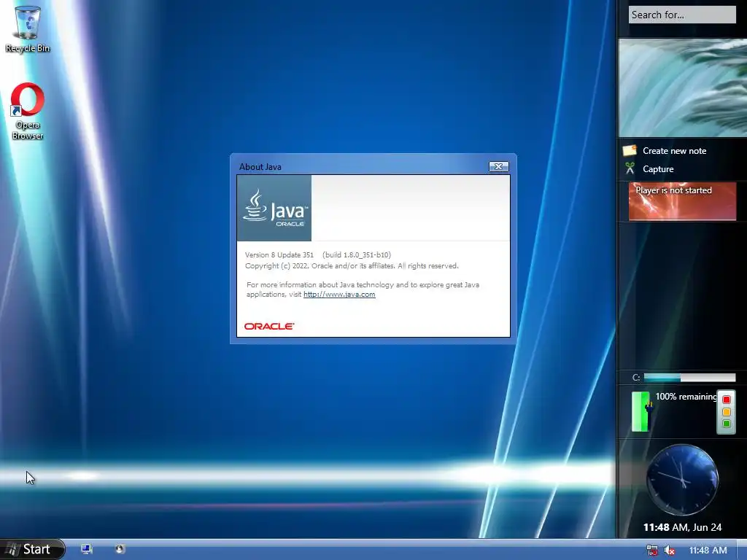Select Create new note in sidebar
This screenshot has width=747, height=560.
click(674, 151)
